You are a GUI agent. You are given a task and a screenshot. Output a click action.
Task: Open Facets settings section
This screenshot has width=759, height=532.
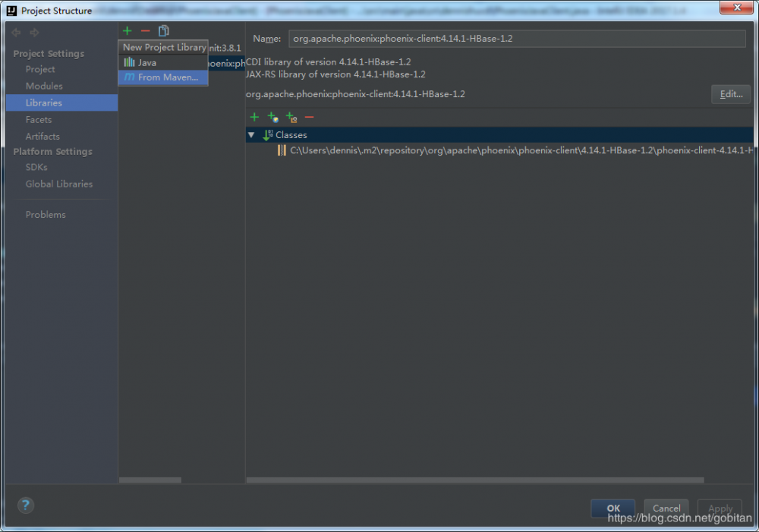[39, 120]
